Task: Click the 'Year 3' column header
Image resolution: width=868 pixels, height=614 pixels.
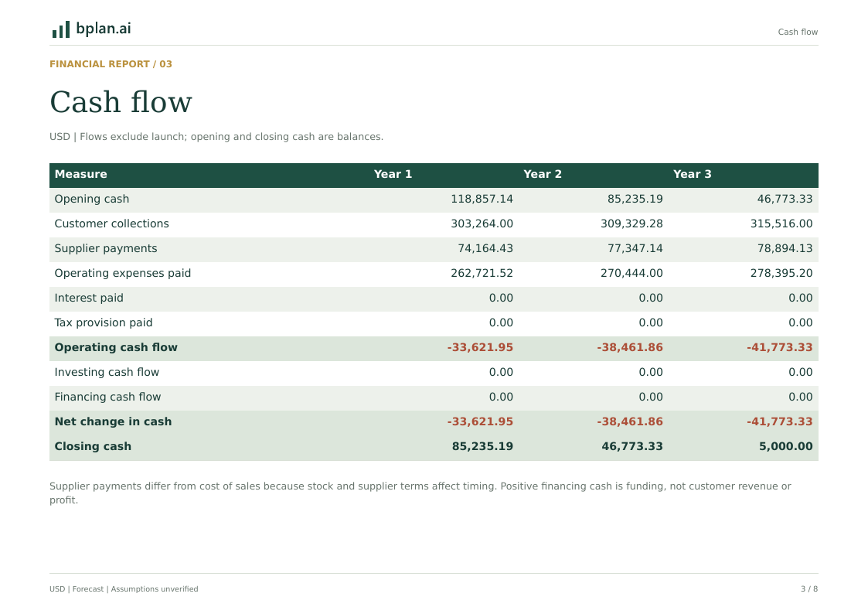Action: [x=692, y=175]
